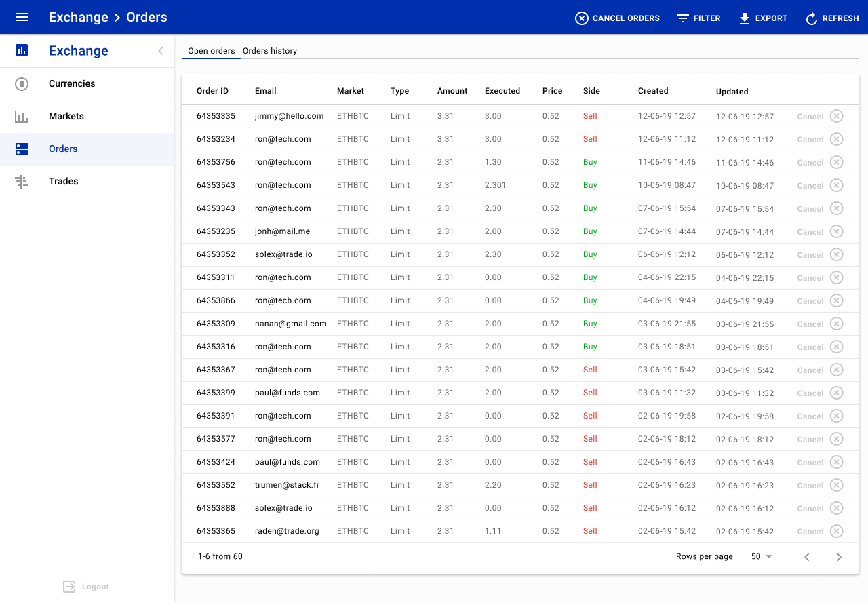
Task: Click the Currencies dollar coin icon
Action: pyautogui.click(x=22, y=84)
